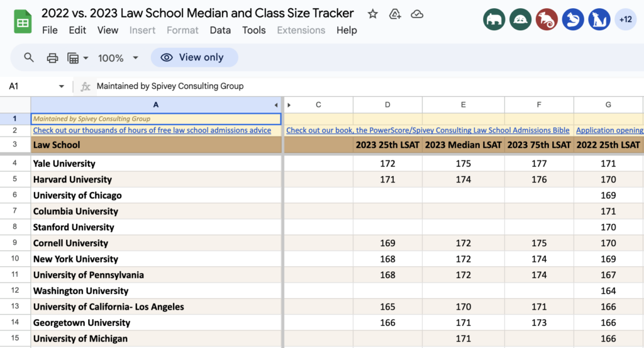Open the Application opening link
This screenshot has width=644, height=348.
pos(609,130)
